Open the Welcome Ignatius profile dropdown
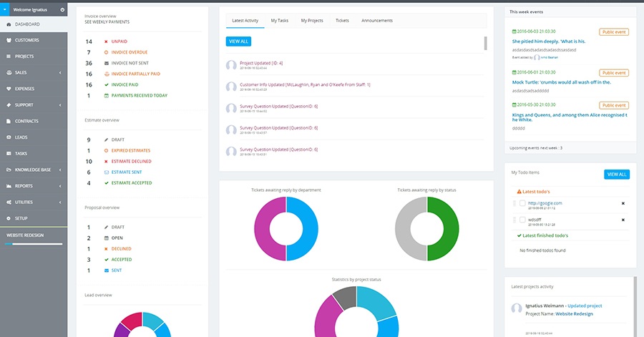The image size is (644, 337). click(33, 9)
